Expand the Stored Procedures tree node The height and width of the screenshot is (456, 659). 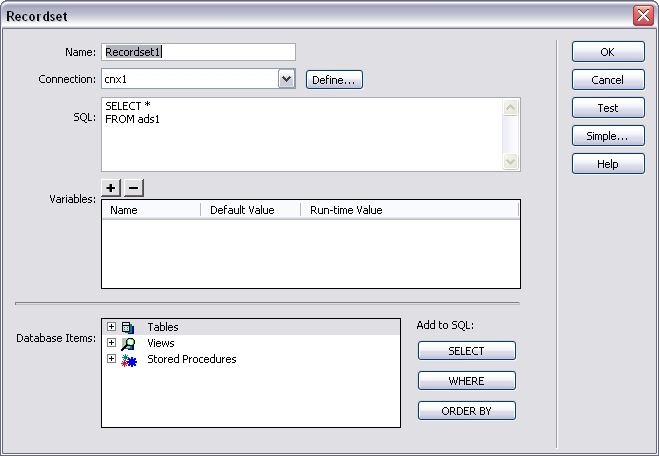click(111, 359)
